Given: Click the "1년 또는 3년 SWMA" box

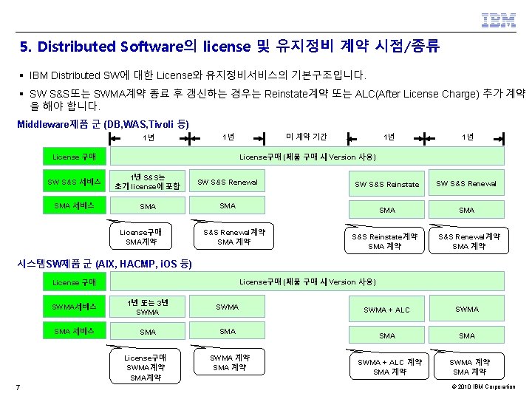Looking at the screenshot, I should pyautogui.click(x=148, y=307).
